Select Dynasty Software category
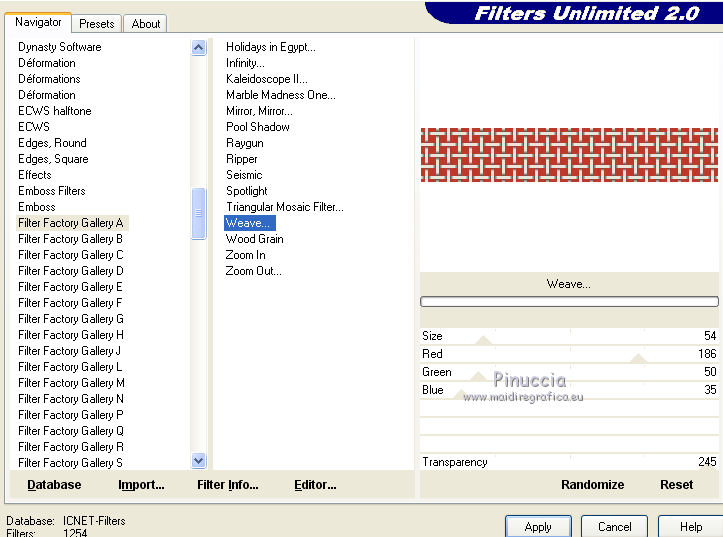 59,47
